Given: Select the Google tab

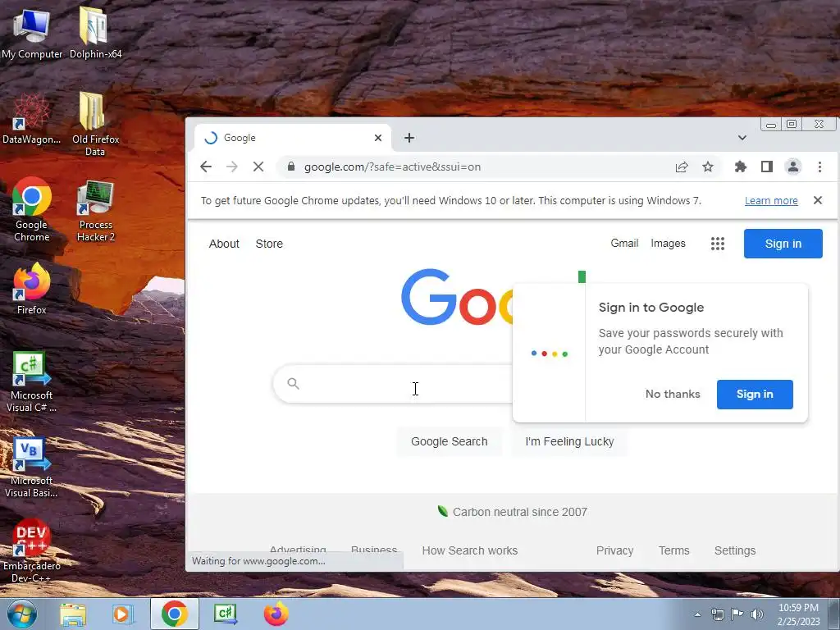Looking at the screenshot, I should click(x=292, y=138).
